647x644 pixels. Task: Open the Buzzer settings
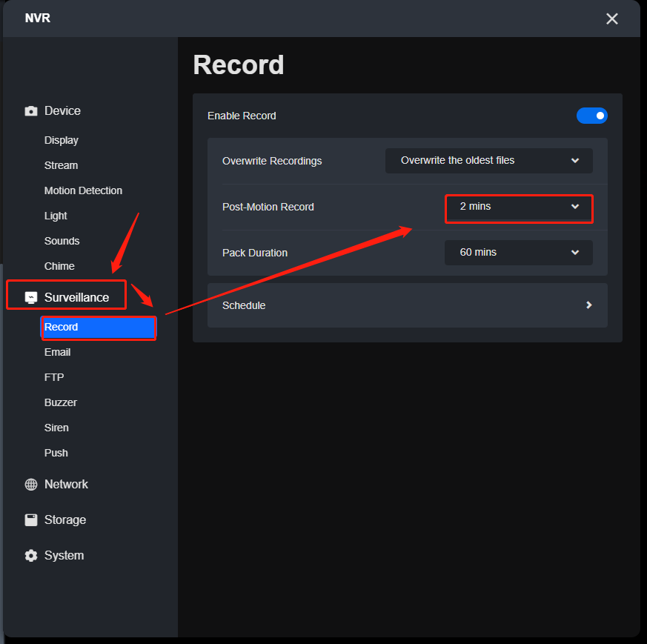tap(60, 402)
